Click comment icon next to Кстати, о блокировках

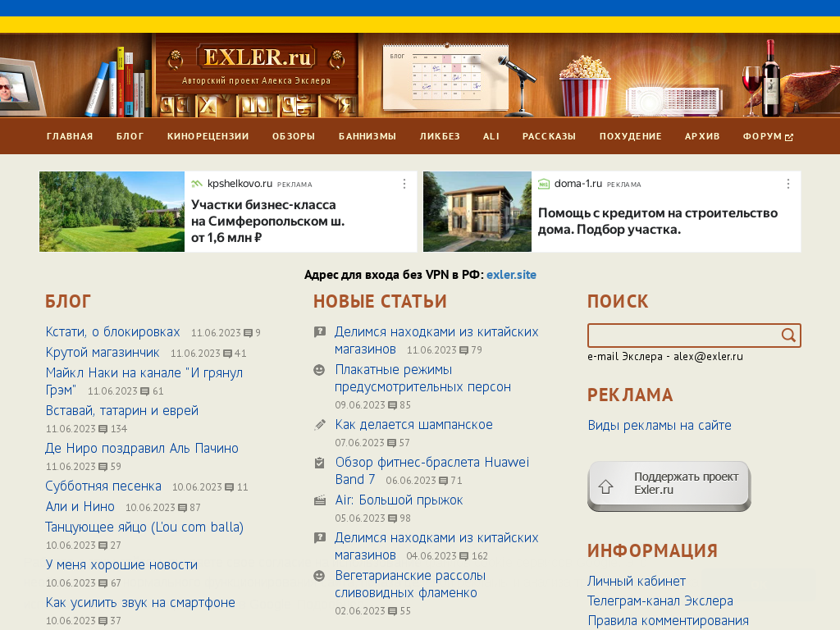(x=248, y=333)
